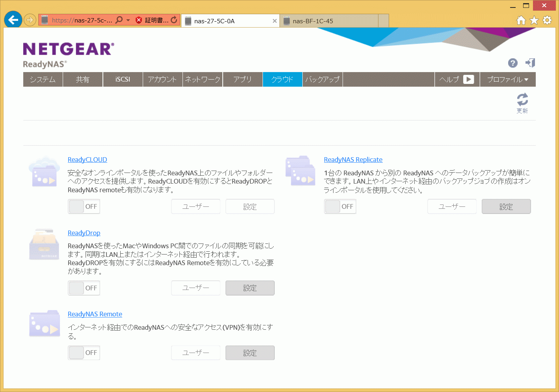Click the ReadyDrop box icon
Screen dimensions: 559x392
point(44,245)
